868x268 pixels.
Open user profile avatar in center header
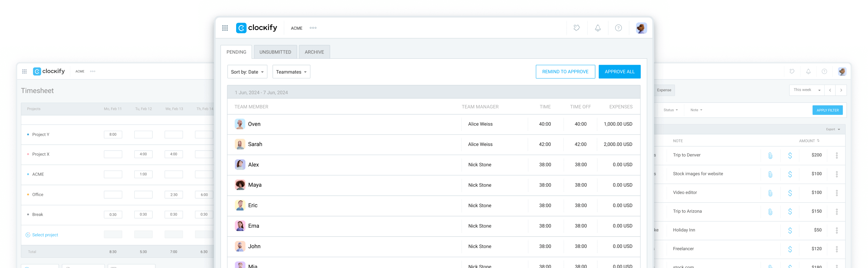tap(641, 28)
